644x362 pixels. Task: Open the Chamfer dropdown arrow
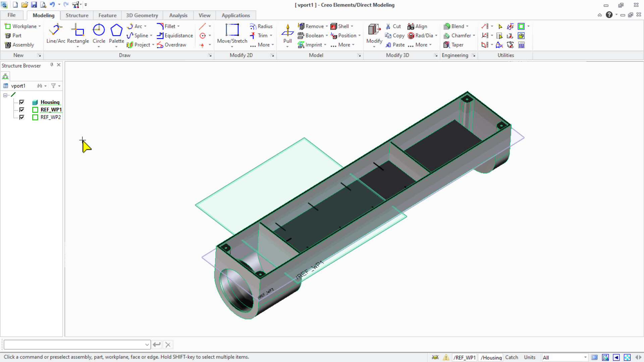tap(474, 36)
